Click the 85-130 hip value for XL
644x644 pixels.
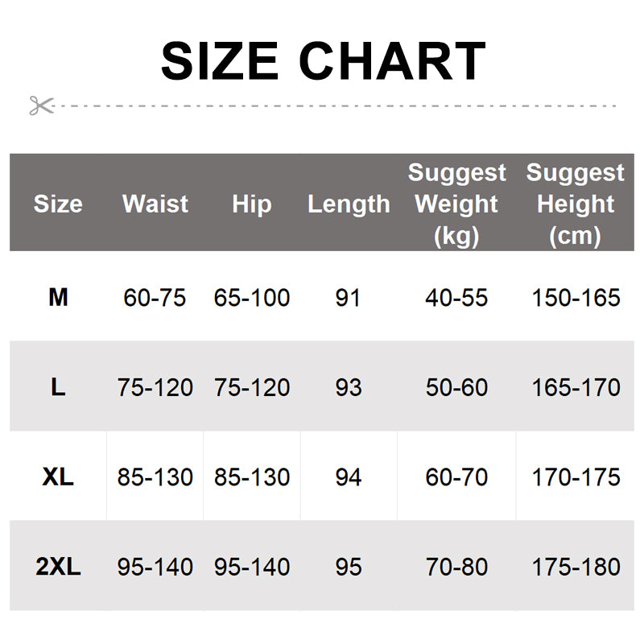click(x=252, y=477)
